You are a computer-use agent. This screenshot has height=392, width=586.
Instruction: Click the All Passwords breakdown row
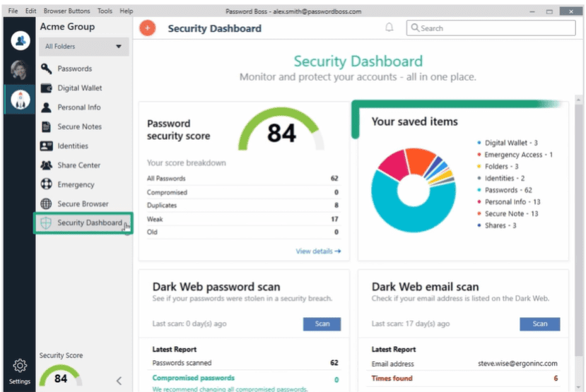[x=242, y=179]
